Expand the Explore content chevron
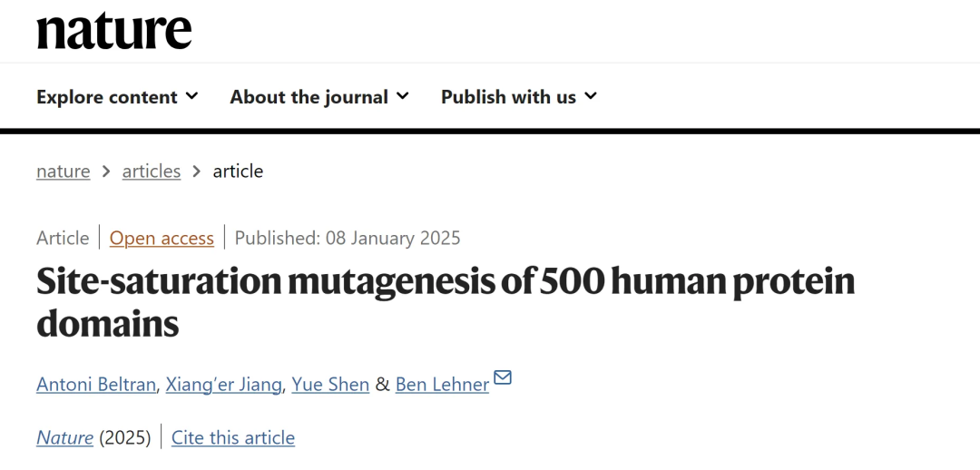Viewport: 980px width, 470px height. coord(191,95)
